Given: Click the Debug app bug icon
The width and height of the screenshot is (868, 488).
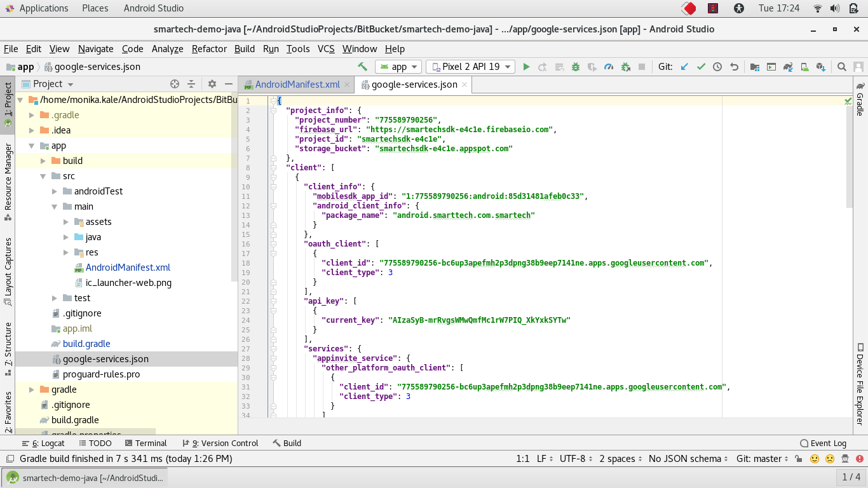Looking at the screenshot, I should tap(576, 66).
